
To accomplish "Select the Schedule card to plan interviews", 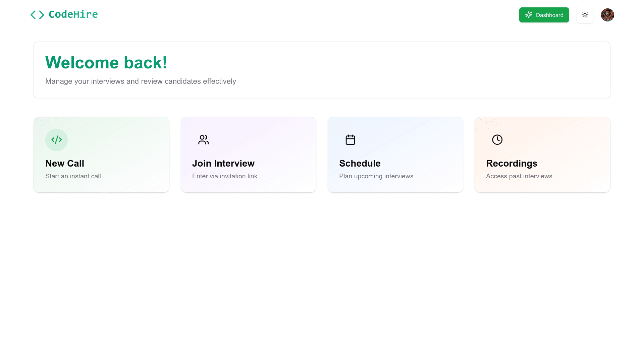I will tap(395, 155).
